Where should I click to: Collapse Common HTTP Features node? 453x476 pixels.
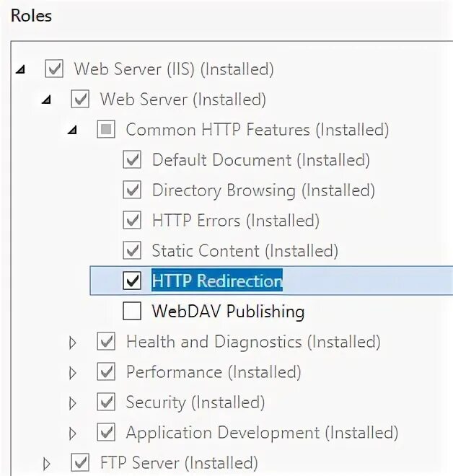pyautogui.click(x=72, y=131)
